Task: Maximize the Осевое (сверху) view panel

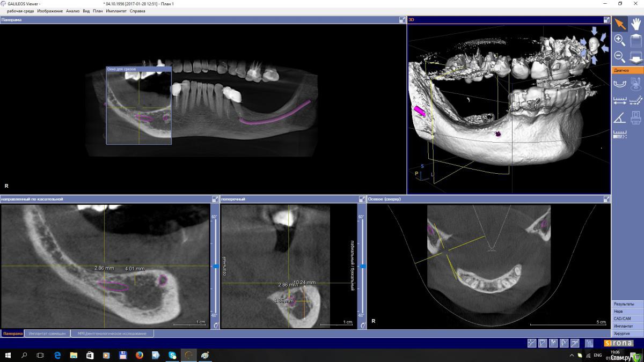Action: tap(606, 199)
